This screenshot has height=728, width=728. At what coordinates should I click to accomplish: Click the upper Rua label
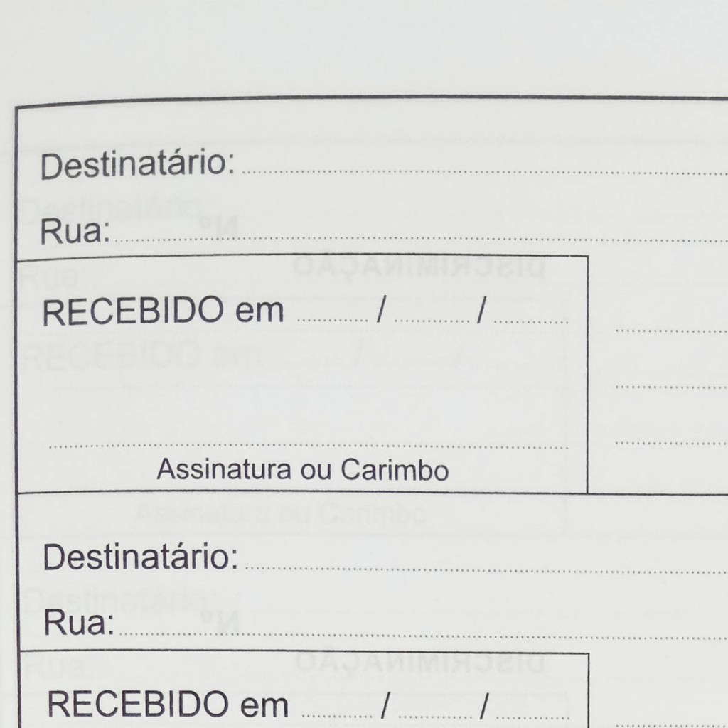(x=75, y=232)
